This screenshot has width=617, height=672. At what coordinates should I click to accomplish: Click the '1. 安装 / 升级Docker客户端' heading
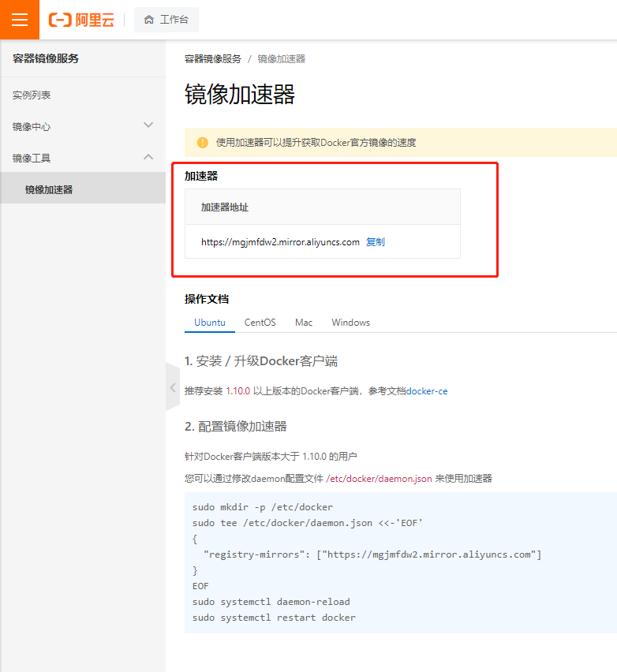coord(261,361)
